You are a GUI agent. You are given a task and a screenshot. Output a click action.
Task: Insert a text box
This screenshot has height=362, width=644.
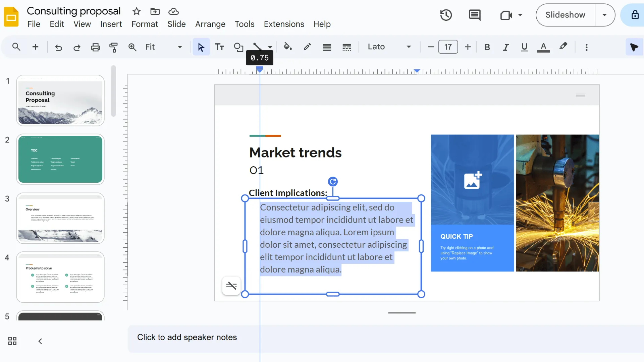coord(219,47)
